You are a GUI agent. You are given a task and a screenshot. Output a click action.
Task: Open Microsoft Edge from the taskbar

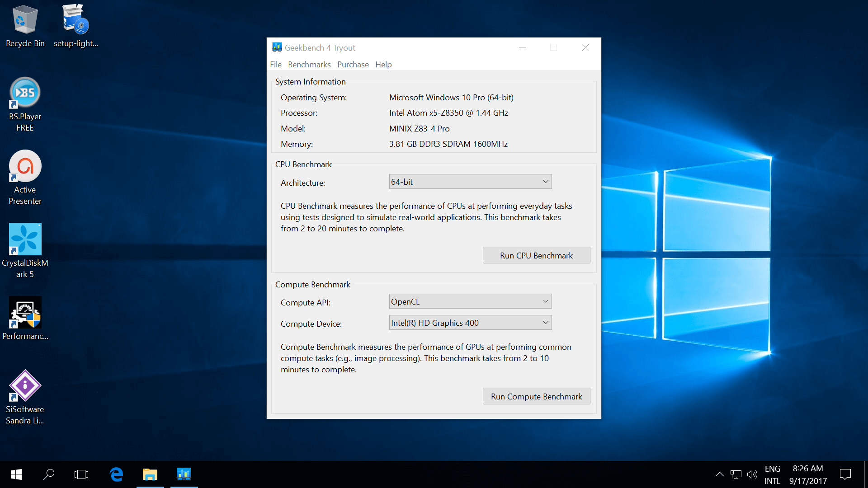[x=116, y=474]
